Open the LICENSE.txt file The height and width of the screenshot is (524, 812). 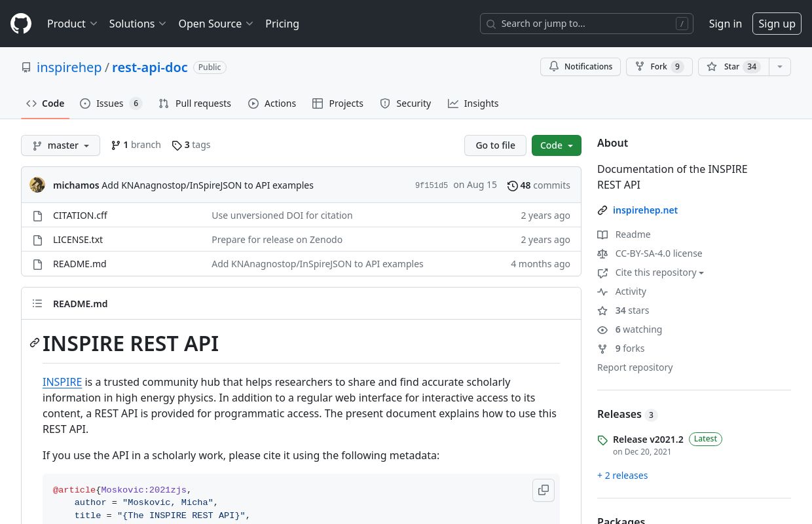click(78, 240)
